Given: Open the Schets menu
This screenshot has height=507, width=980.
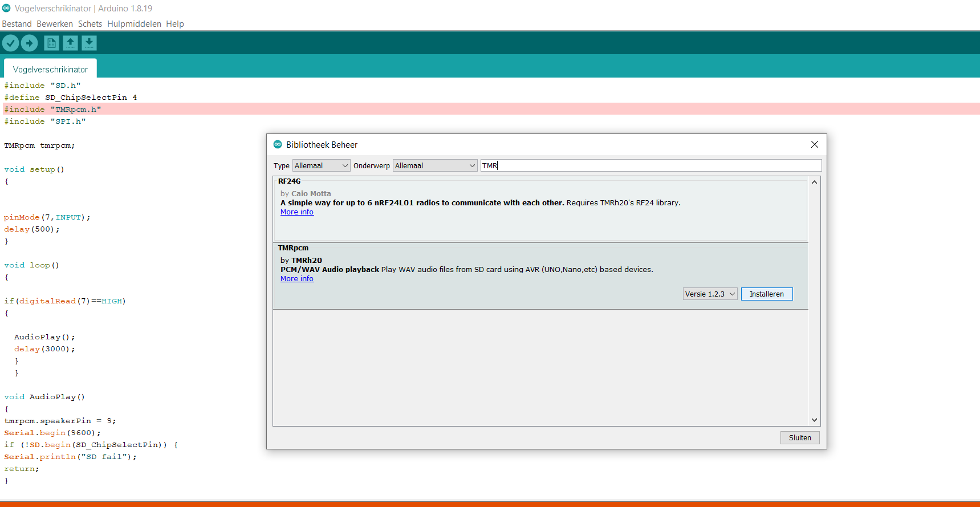Looking at the screenshot, I should coord(90,24).
